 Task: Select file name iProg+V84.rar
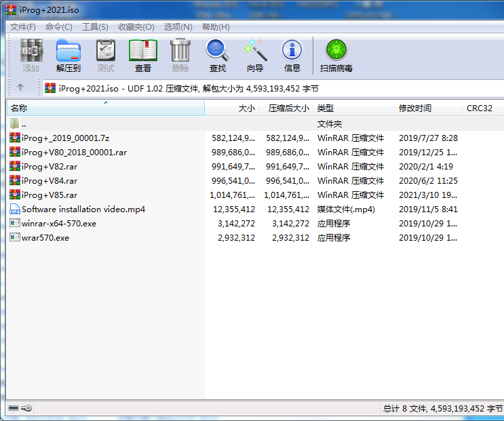(50, 181)
